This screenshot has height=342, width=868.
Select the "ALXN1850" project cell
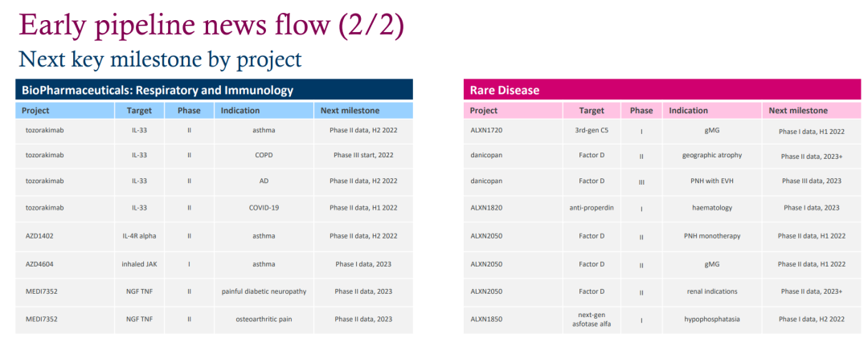click(513, 320)
